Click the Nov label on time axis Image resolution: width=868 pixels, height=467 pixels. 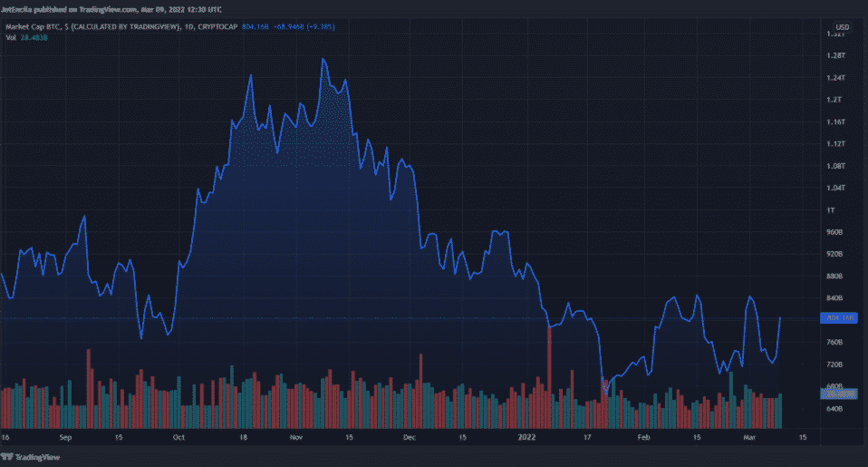pos(296,438)
